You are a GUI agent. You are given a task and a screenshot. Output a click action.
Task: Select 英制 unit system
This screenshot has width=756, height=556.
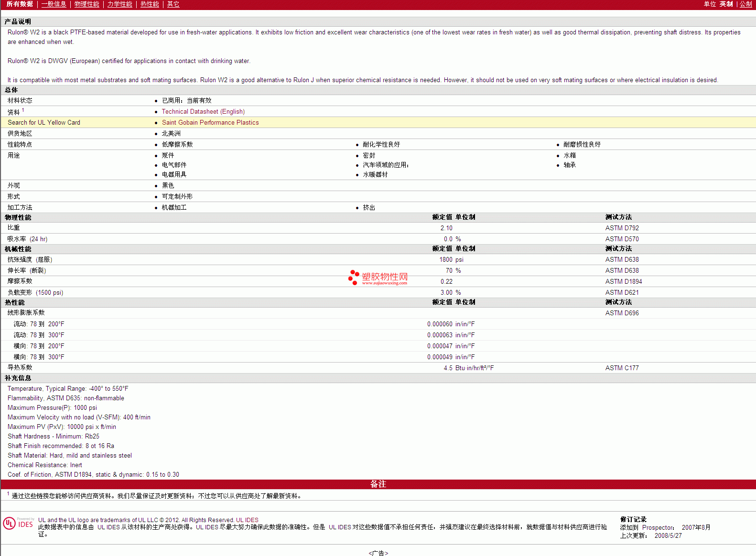pyautogui.click(x=726, y=4)
